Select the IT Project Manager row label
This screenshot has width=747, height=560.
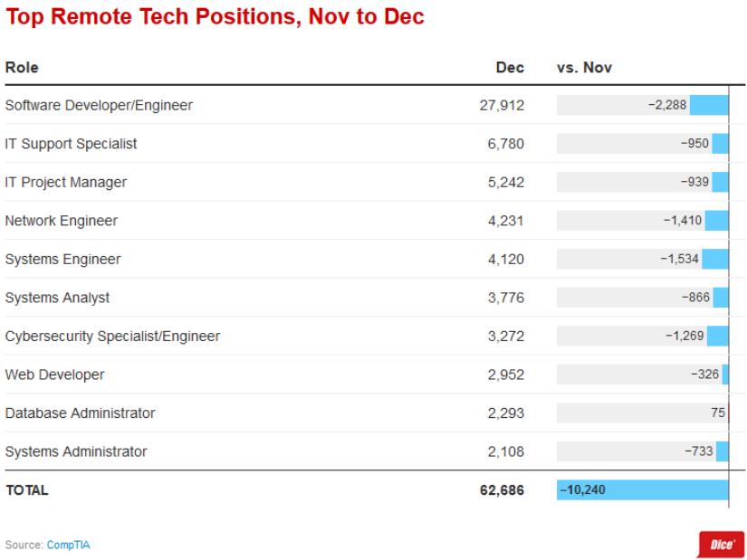pyautogui.click(x=66, y=182)
